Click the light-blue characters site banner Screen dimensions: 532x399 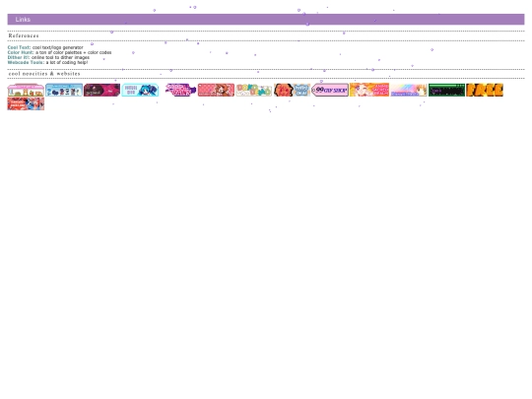coord(64,90)
